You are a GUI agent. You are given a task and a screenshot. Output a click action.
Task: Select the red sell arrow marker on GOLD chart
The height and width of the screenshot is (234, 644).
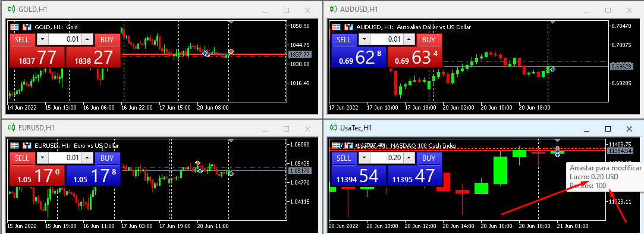tap(231, 52)
